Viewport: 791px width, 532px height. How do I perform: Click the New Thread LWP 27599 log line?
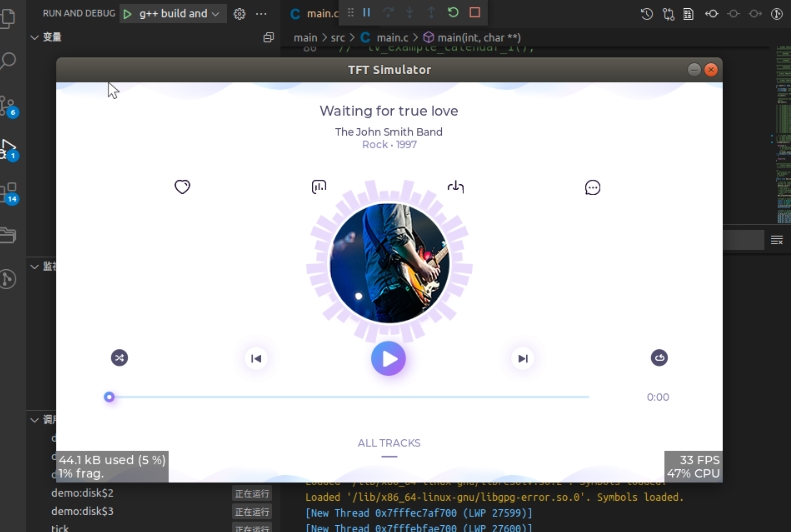tap(419, 513)
